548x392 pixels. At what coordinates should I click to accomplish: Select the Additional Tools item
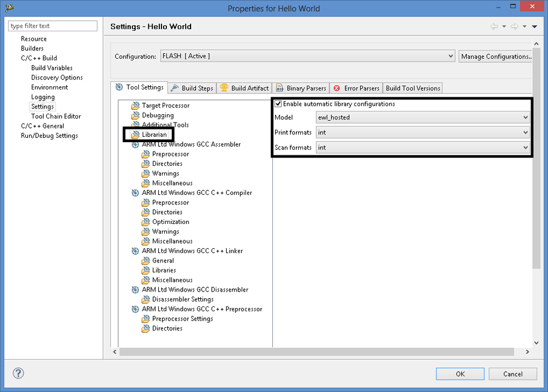(x=165, y=125)
